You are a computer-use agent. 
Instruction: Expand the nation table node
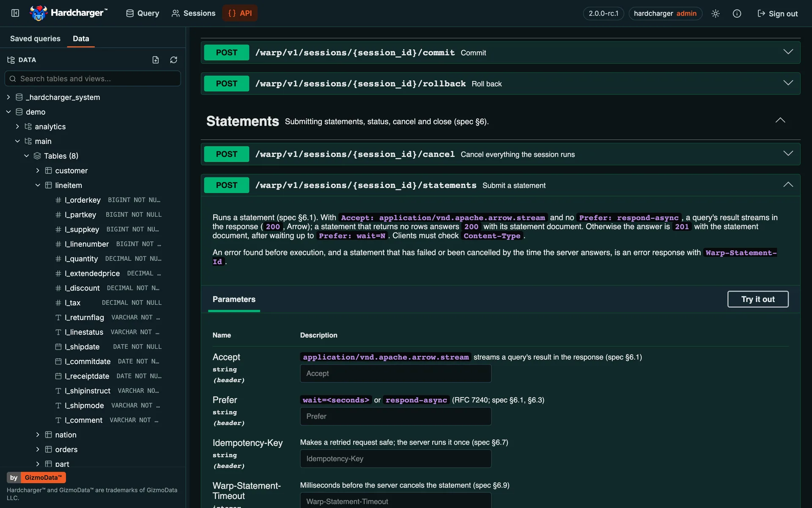(38, 434)
